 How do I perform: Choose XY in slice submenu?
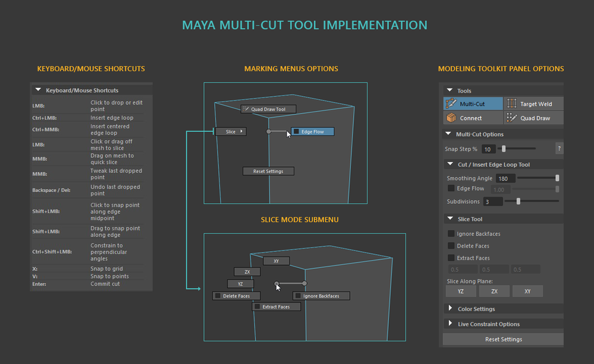pyautogui.click(x=276, y=261)
